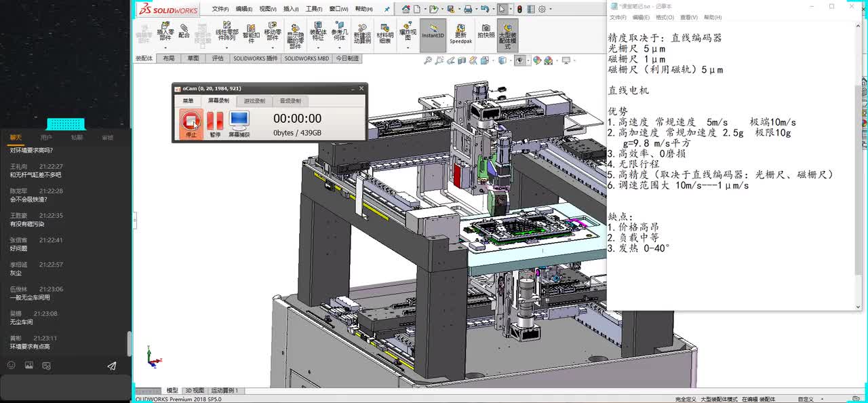
Task: Expand dropdown arrow next to Options gear
Action: point(550,9)
